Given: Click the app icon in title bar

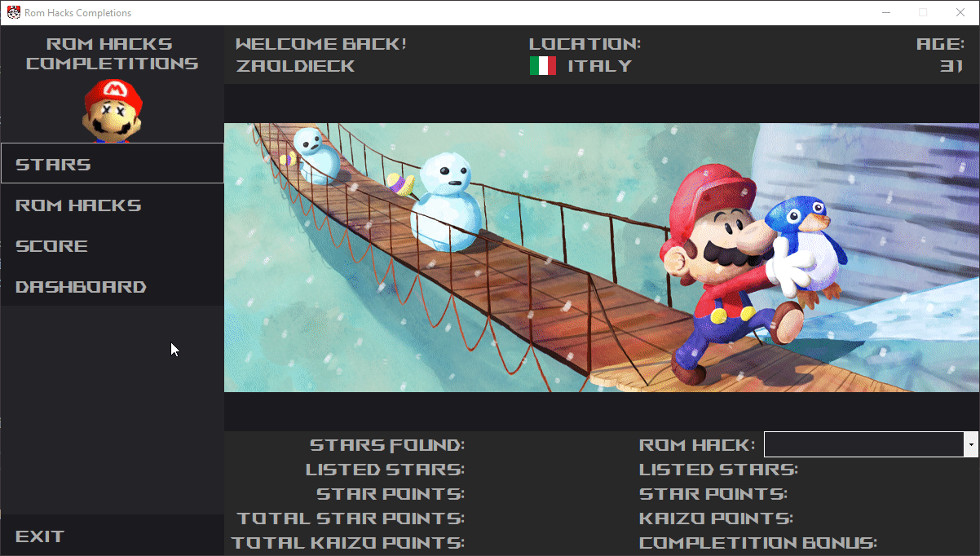Looking at the screenshot, I should pos(14,12).
